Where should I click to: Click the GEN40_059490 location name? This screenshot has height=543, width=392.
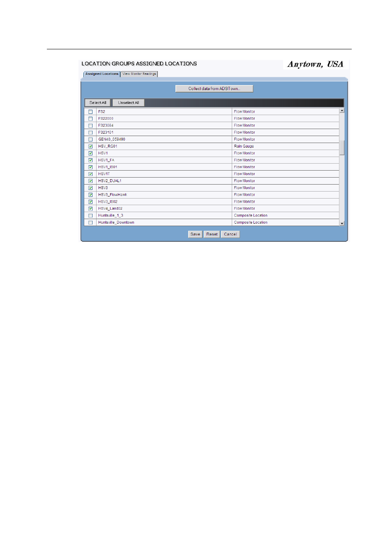(x=112, y=139)
